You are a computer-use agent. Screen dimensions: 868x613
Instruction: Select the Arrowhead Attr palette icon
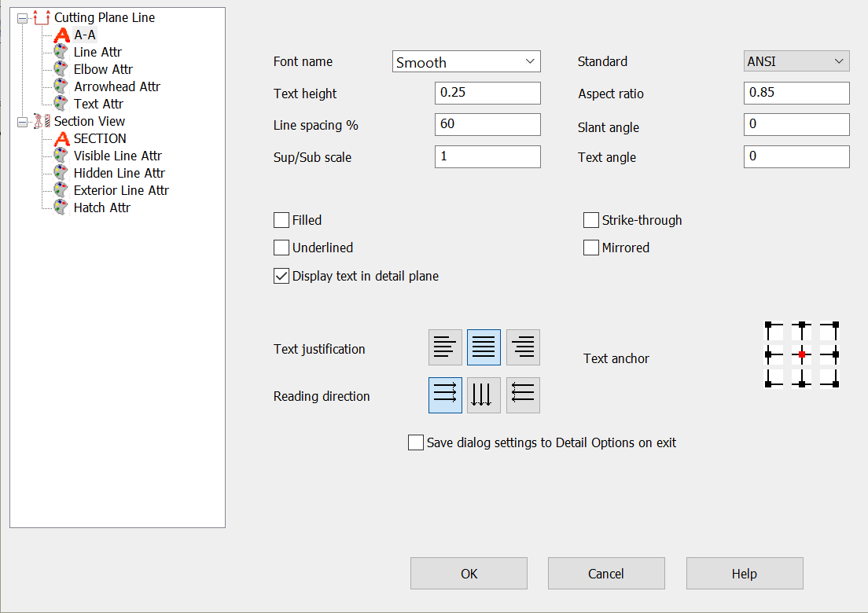tap(63, 86)
